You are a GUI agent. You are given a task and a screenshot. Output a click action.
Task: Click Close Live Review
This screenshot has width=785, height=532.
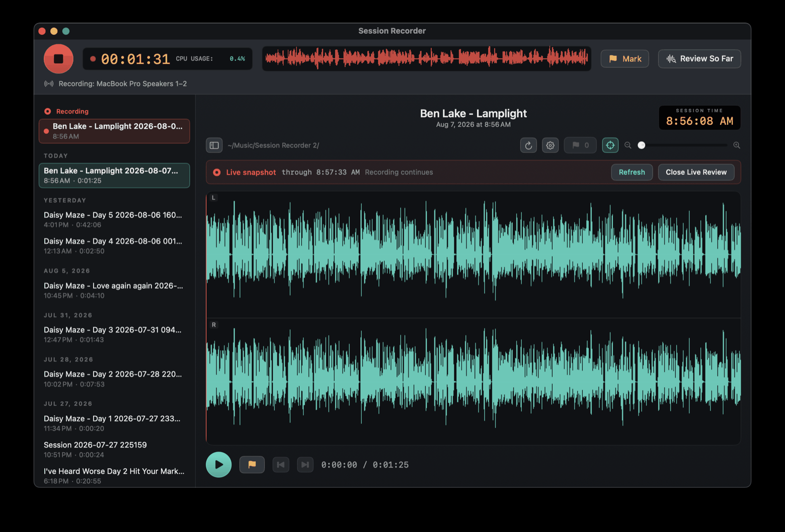point(696,172)
